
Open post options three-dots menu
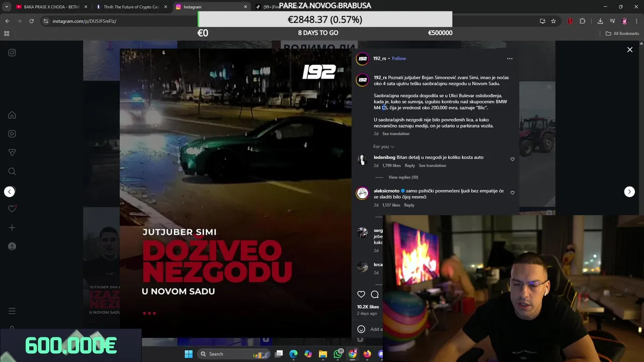(510, 59)
